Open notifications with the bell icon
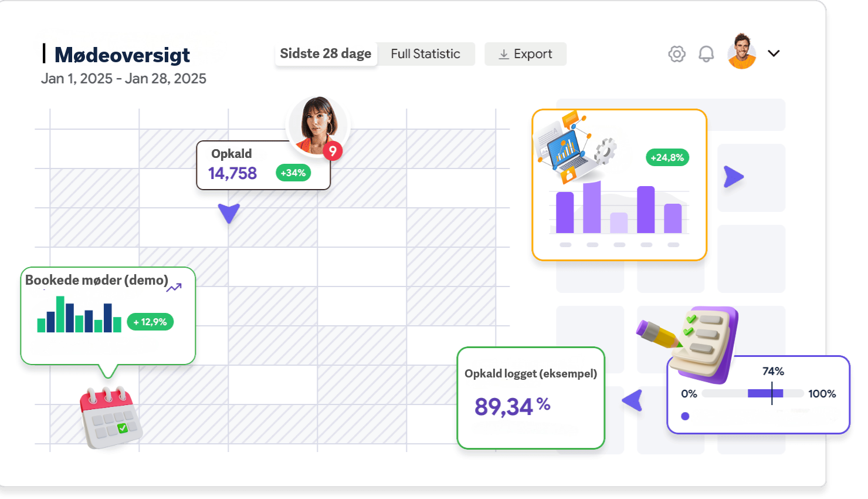Image resolution: width=868 pixels, height=499 pixels. pyautogui.click(x=706, y=54)
